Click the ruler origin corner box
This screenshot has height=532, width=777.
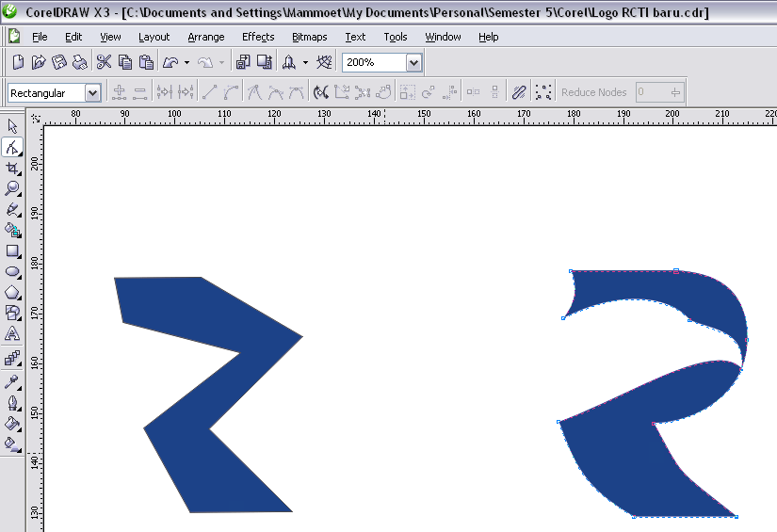[36, 119]
